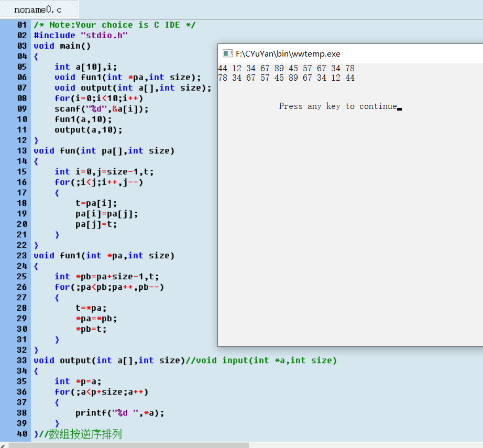The width and height of the screenshot is (483, 448).
Task: Click the left scroll arrow at bottom
Action: (3, 445)
